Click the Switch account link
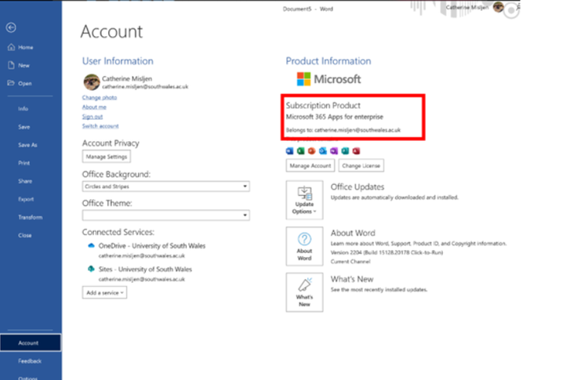This screenshot has width=588, height=380. click(100, 125)
